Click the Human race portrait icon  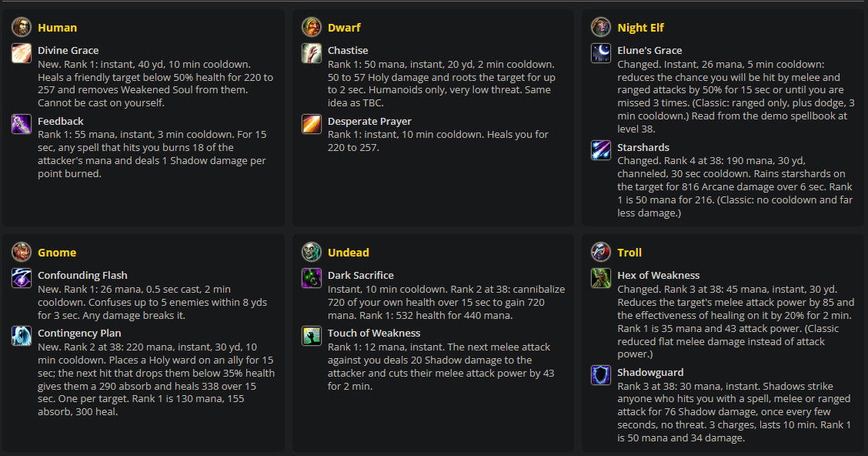coord(22,27)
